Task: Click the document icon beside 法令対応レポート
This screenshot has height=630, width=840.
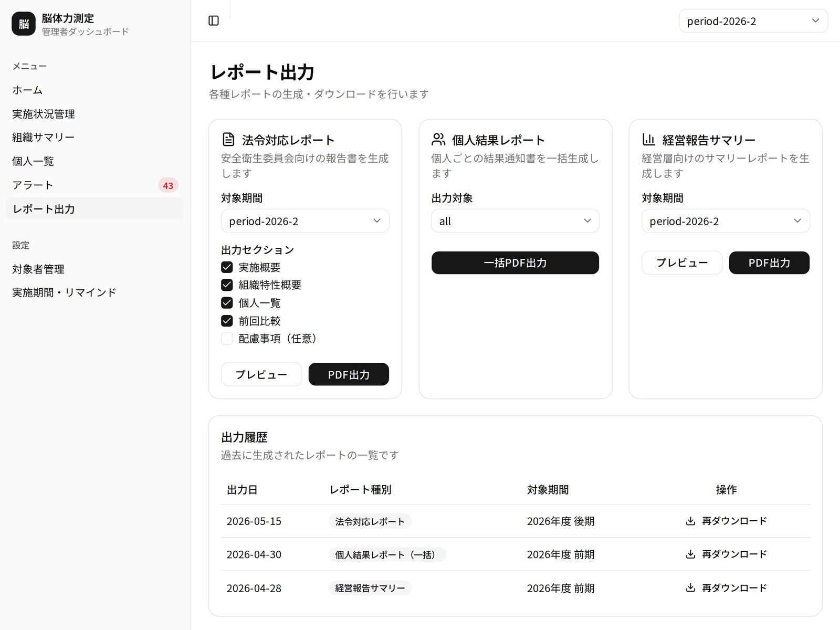Action: (228, 140)
